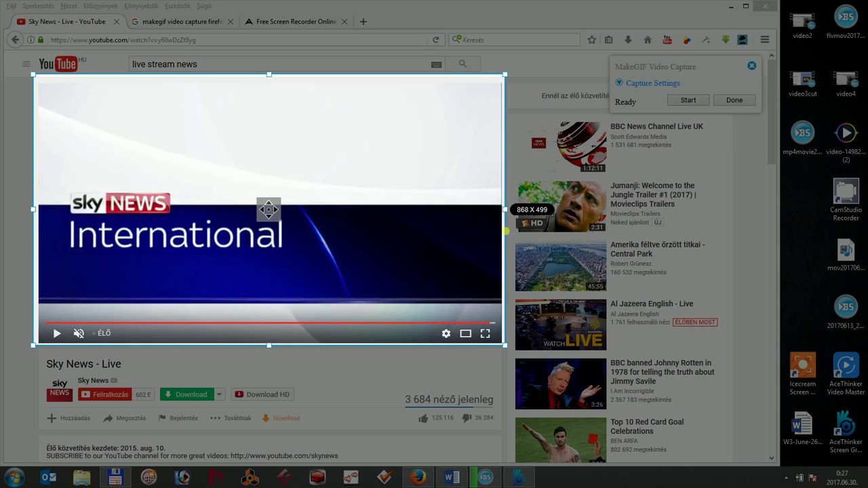Image resolution: width=868 pixels, height=488 pixels.
Task: Click the YouTube extension toolbar icon
Action: 667,40
